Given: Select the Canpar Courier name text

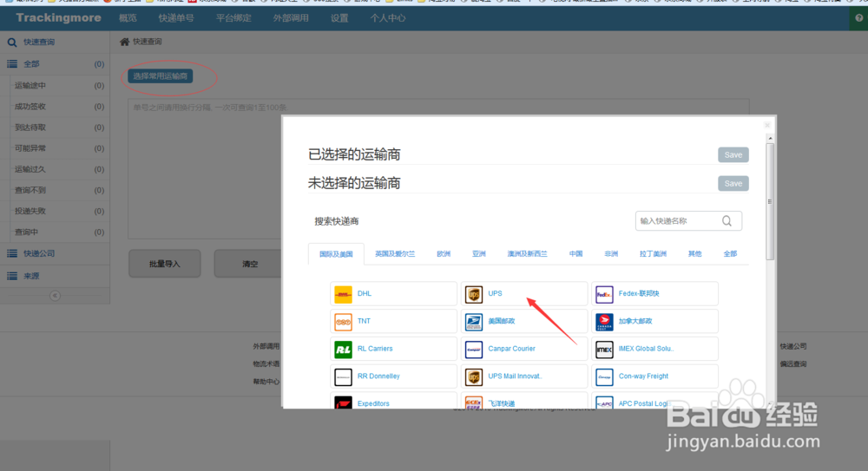Looking at the screenshot, I should coord(511,349).
